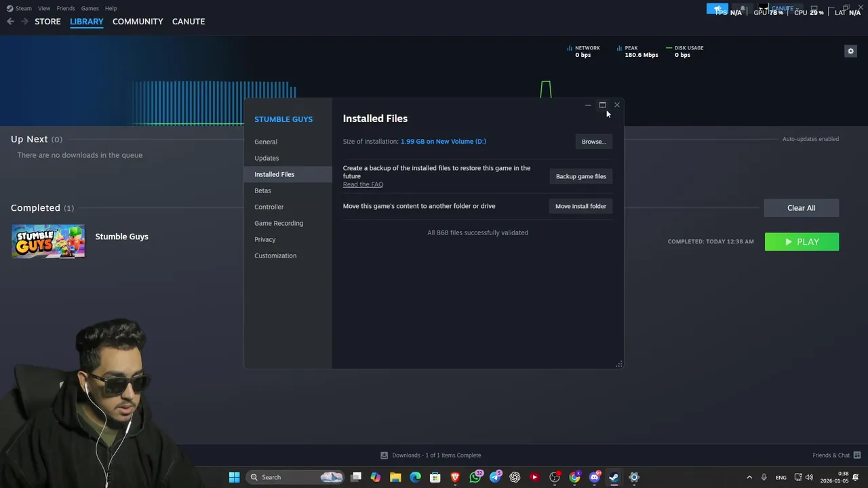Click the STUMBLE GUYS properties heading
Viewport: 868px width, 488px height.
click(283, 119)
